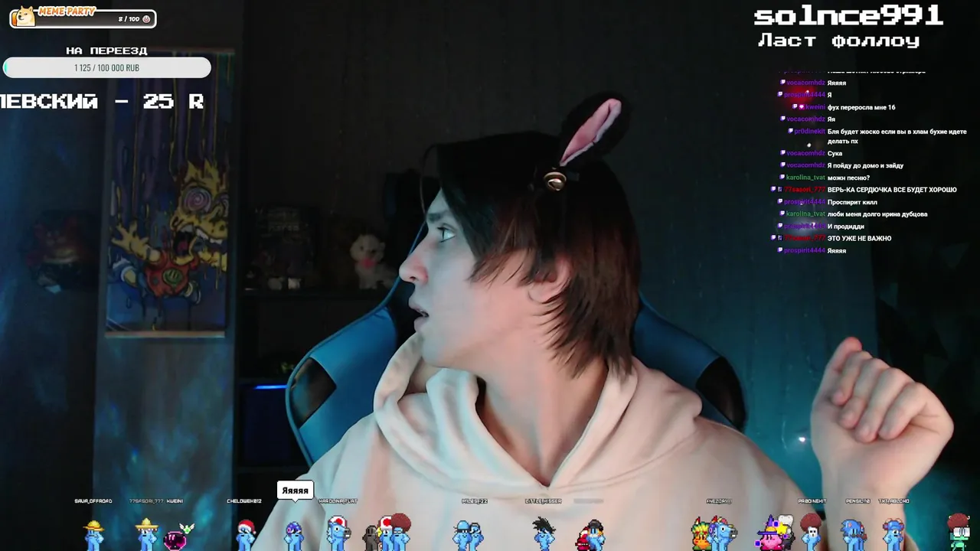Click the MILES_22 name label
Image resolution: width=980 pixels, height=551 pixels.
tap(475, 501)
